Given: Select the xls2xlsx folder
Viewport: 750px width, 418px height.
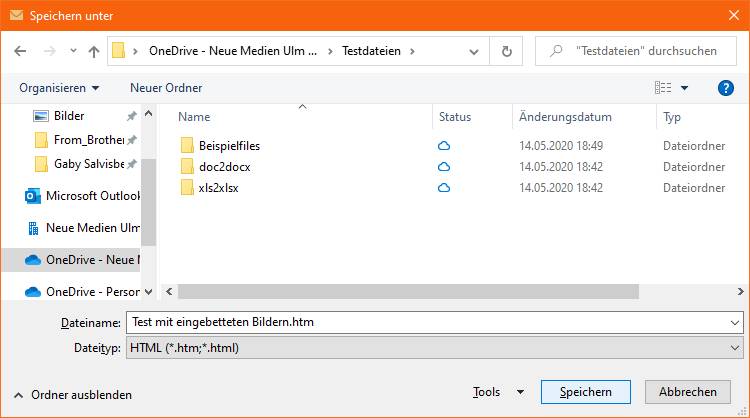Looking at the screenshot, I should click(218, 188).
